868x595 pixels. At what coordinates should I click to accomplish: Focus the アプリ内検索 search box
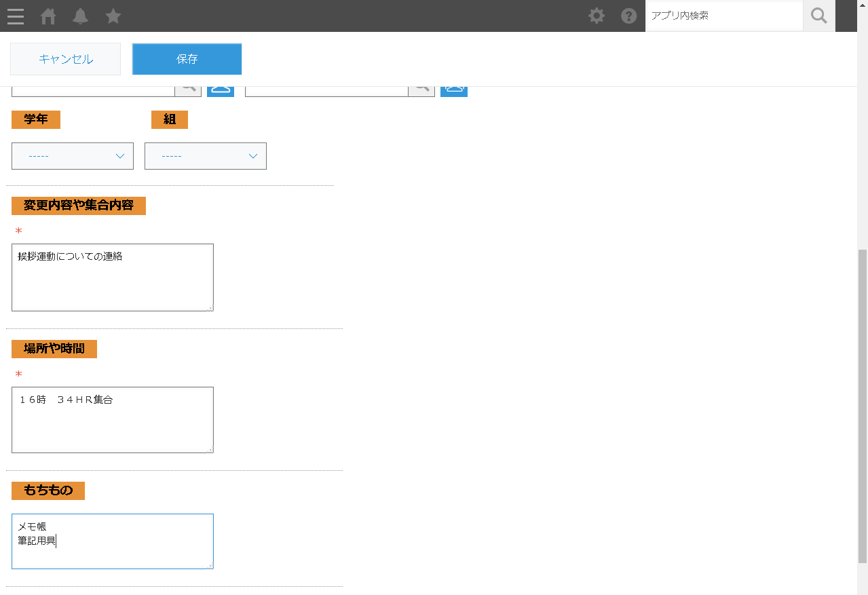(724, 16)
